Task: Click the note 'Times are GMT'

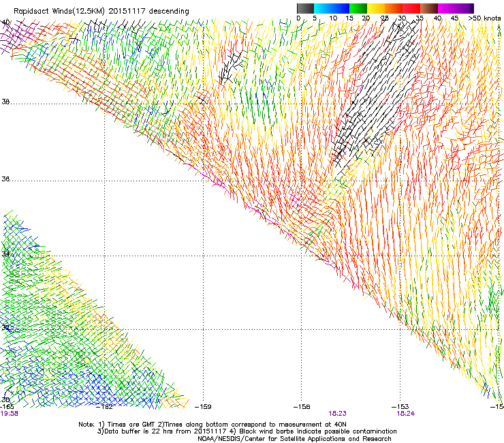Action: tap(131, 425)
